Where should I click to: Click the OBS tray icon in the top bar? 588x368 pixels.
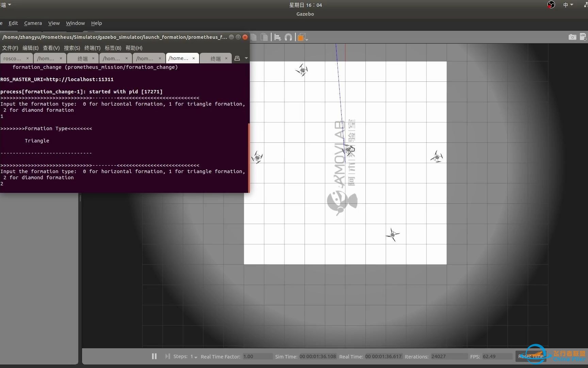click(x=551, y=5)
